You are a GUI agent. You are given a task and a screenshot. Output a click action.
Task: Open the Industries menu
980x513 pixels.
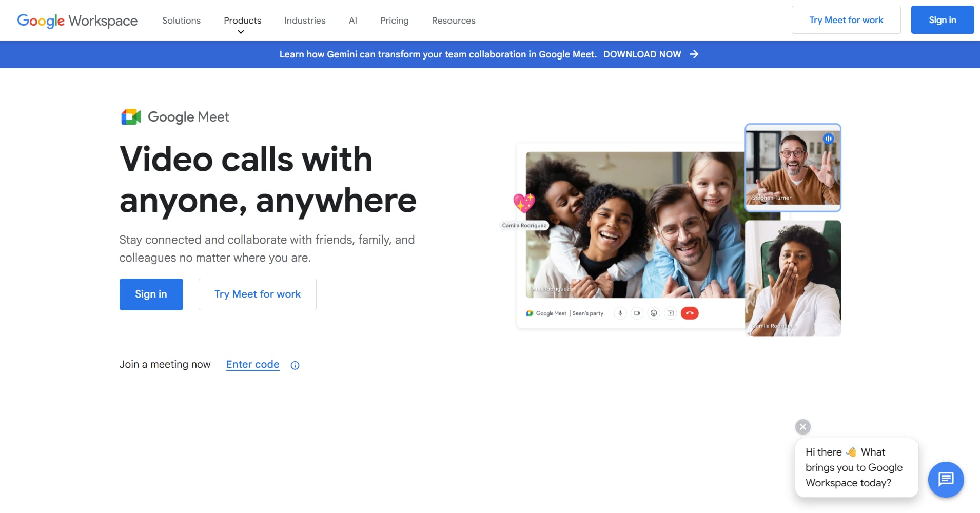tap(305, 21)
